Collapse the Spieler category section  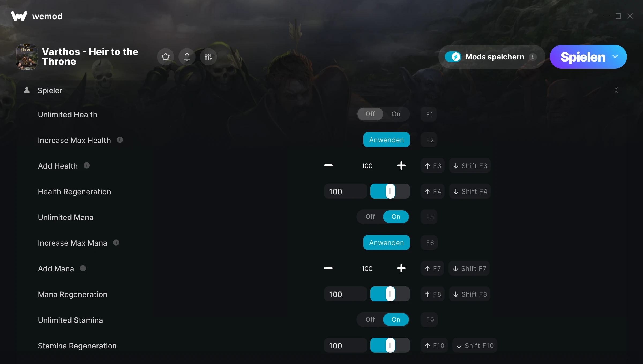(x=616, y=90)
